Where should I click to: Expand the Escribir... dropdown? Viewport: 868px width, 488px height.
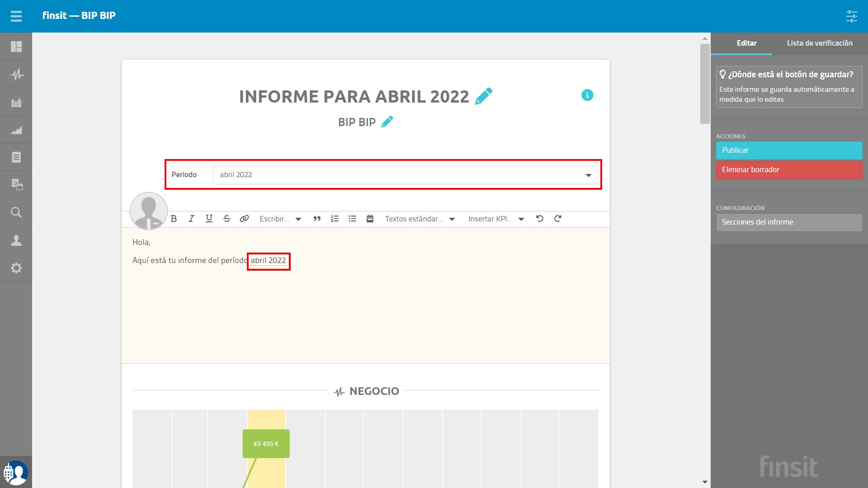[280, 219]
